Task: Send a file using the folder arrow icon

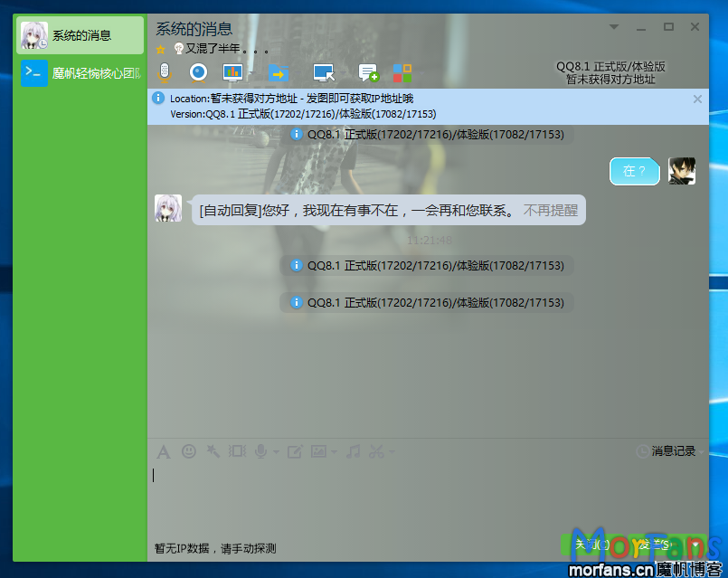Action: click(279, 73)
